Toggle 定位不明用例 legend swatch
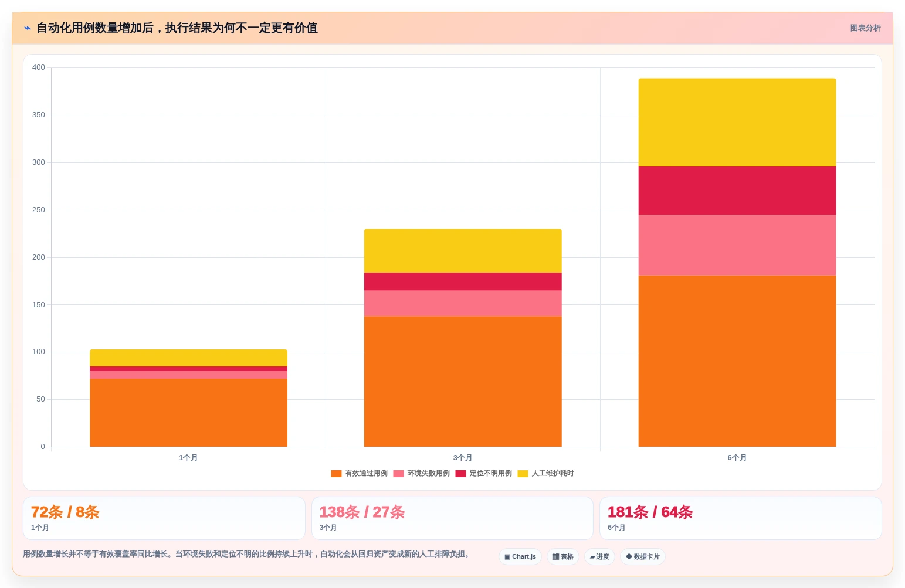Viewport: 905px width, 588px height. point(460,474)
